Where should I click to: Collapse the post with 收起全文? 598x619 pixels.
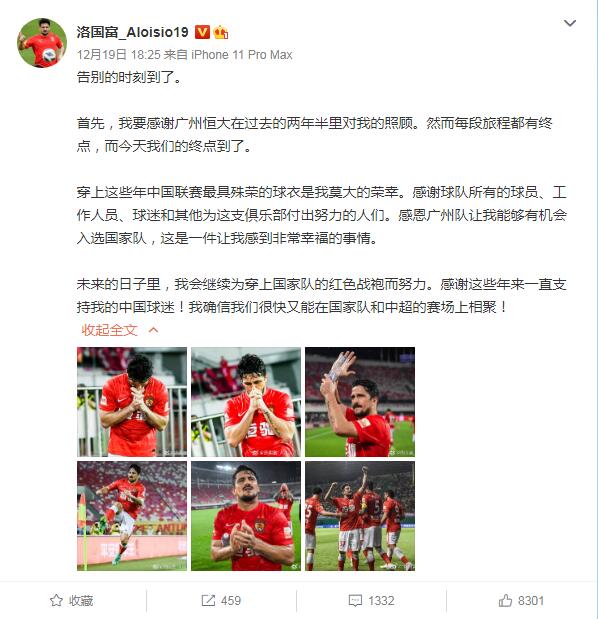(109, 330)
